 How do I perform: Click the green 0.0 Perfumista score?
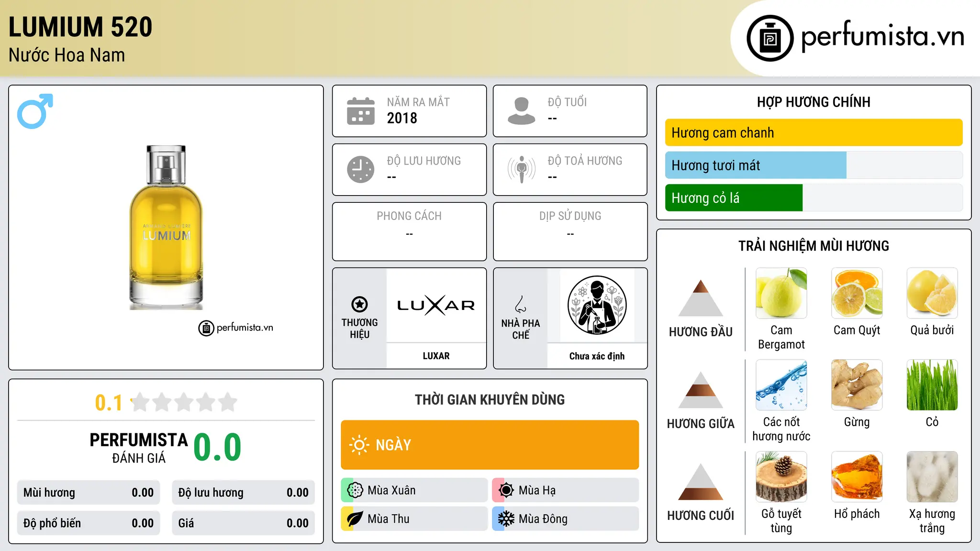tap(217, 447)
